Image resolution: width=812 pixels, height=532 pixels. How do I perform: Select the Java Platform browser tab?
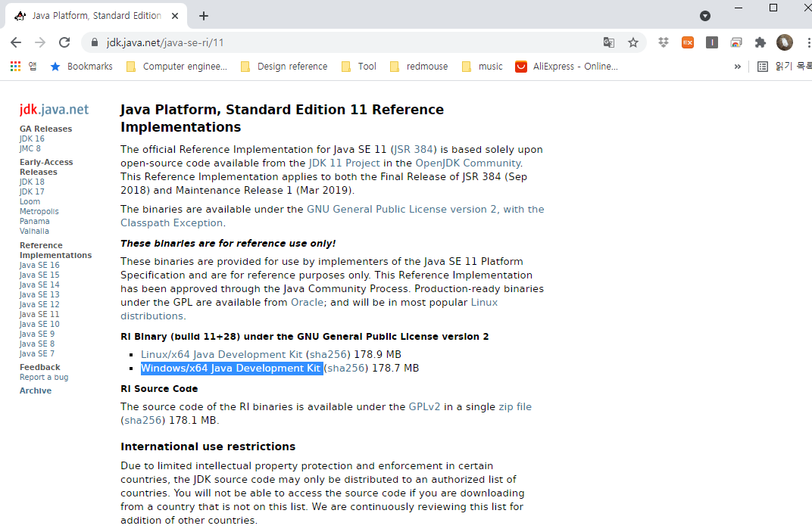point(96,16)
